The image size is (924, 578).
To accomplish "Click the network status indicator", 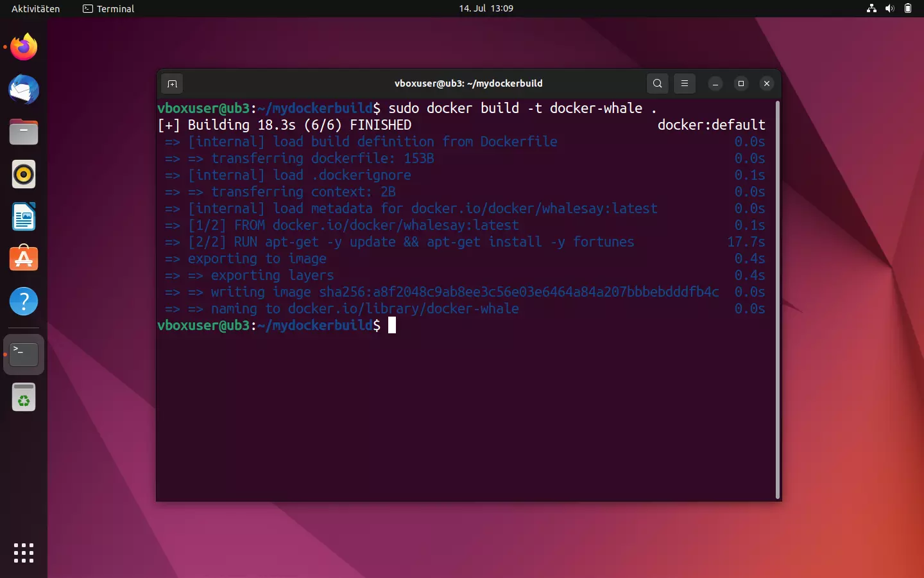I will [871, 8].
